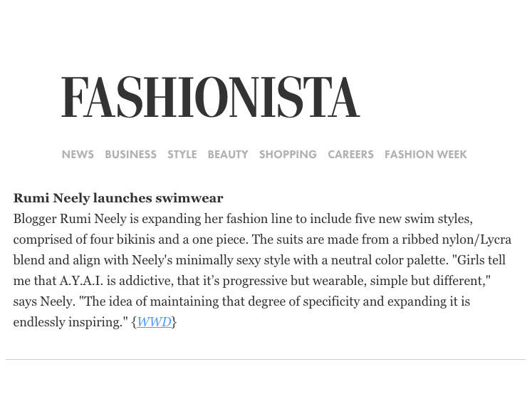Open the Beauty section
Viewport: 532px width, 419px height.
click(228, 155)
